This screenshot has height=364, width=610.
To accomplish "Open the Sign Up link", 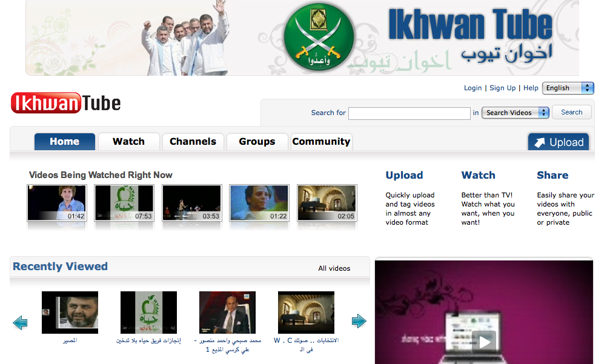I will tap(502, 88).
